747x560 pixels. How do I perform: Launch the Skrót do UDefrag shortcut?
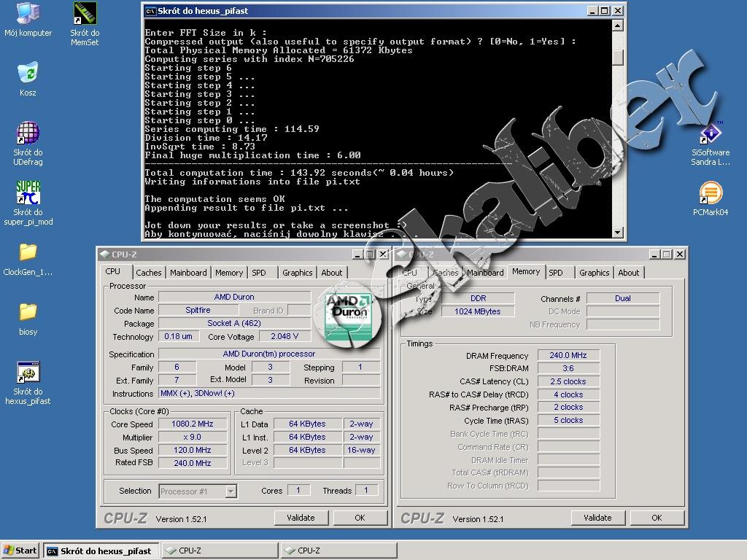(28, 143)
